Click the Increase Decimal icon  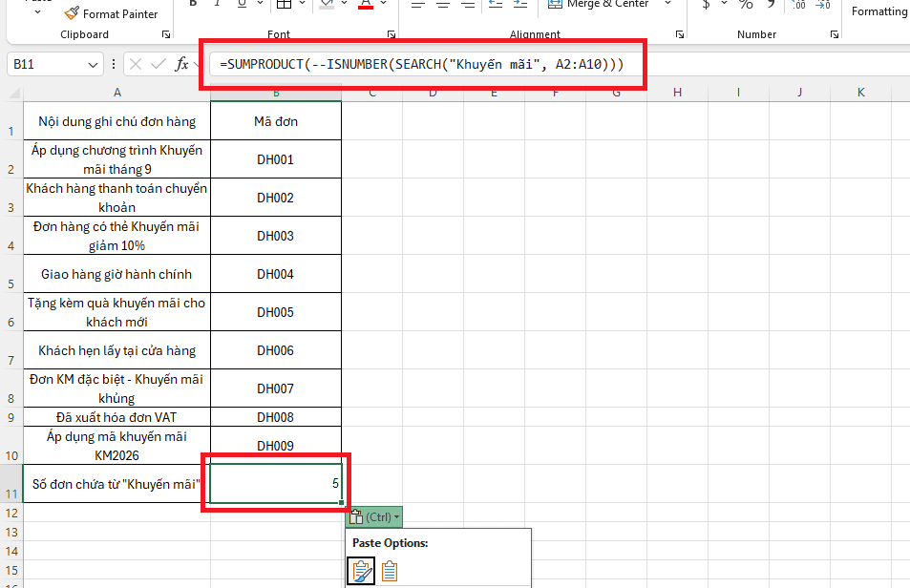pos(799,5)
